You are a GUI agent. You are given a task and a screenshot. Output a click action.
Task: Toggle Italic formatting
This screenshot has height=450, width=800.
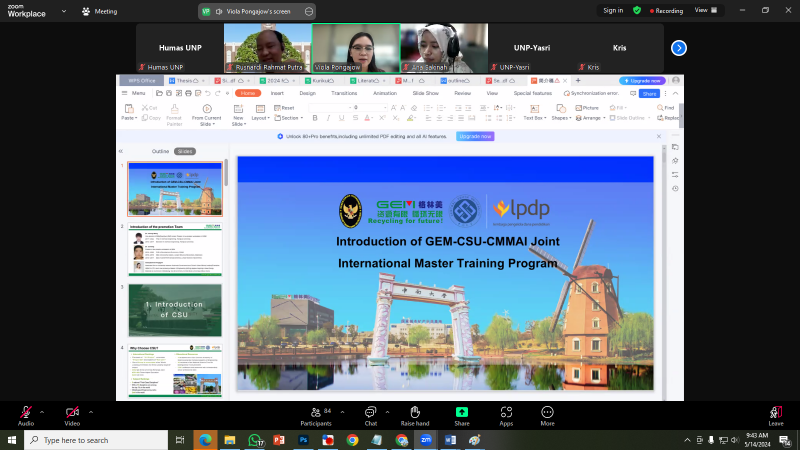tap(328, 118)
